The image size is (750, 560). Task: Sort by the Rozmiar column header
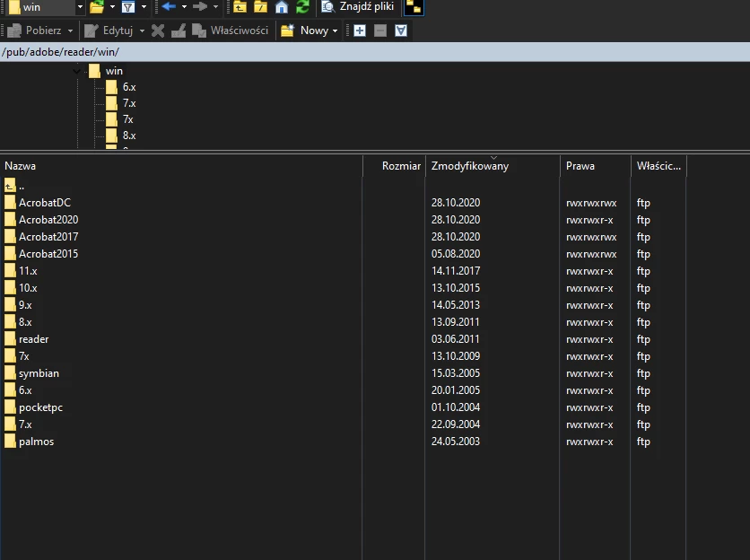[x=394, y=166]
